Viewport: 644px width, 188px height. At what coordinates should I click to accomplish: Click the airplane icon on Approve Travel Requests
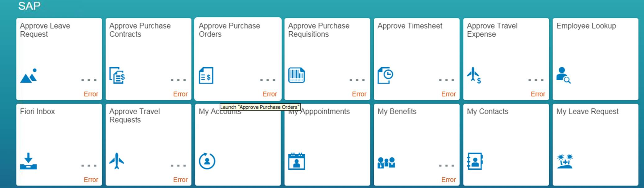(x=117, y=161)
